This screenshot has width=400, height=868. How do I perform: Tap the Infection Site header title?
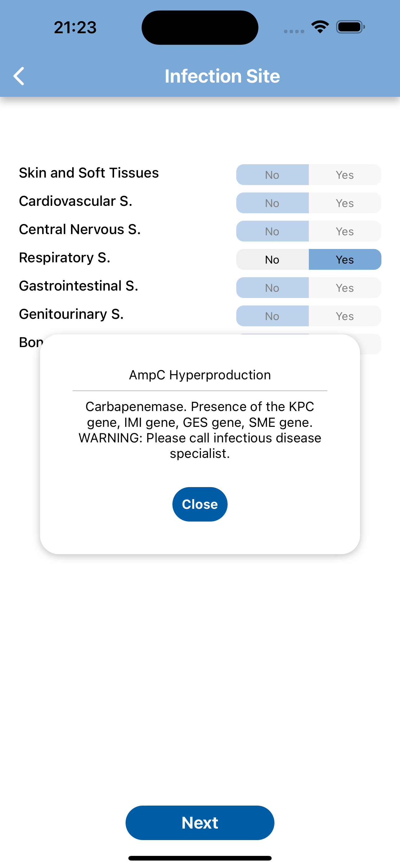[x=222, y=76]
